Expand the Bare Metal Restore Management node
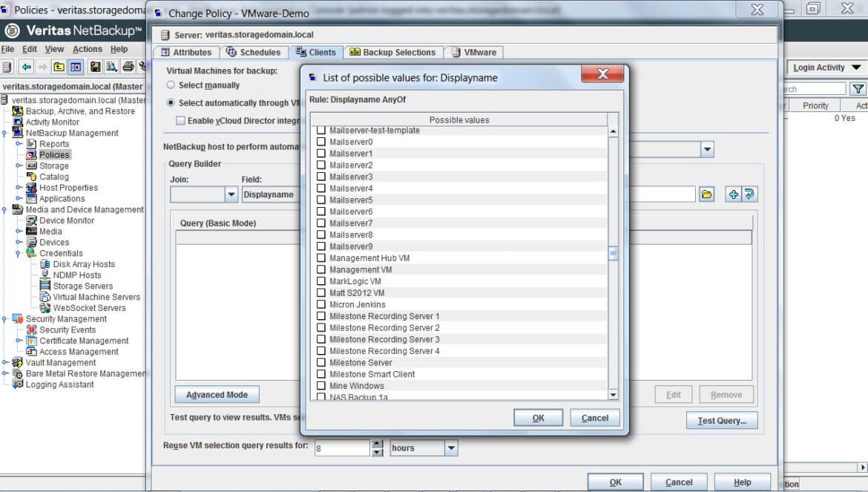 (x=4, y=373)
